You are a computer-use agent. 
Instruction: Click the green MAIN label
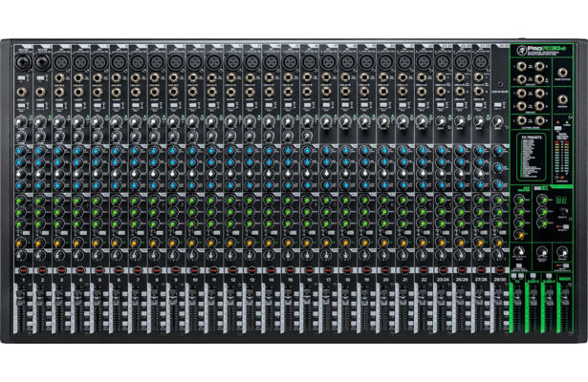(565, 279)
